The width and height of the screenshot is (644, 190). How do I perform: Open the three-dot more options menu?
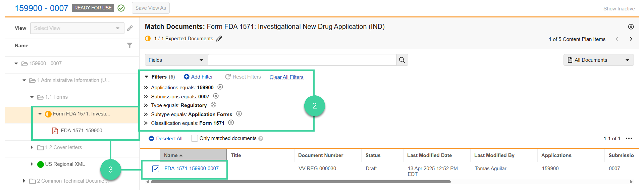pos(629,138)
